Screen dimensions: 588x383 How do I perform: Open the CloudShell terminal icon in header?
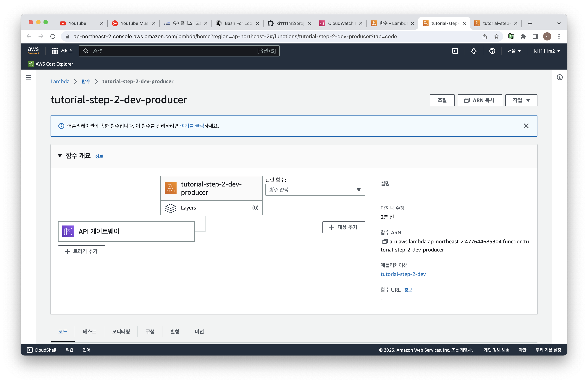455,51
